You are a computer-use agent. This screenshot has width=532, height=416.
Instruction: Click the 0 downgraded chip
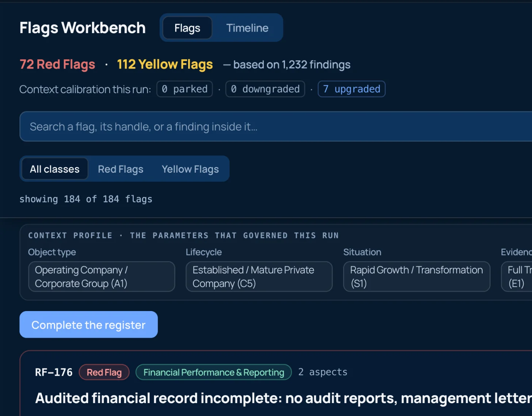pos(265,89)
